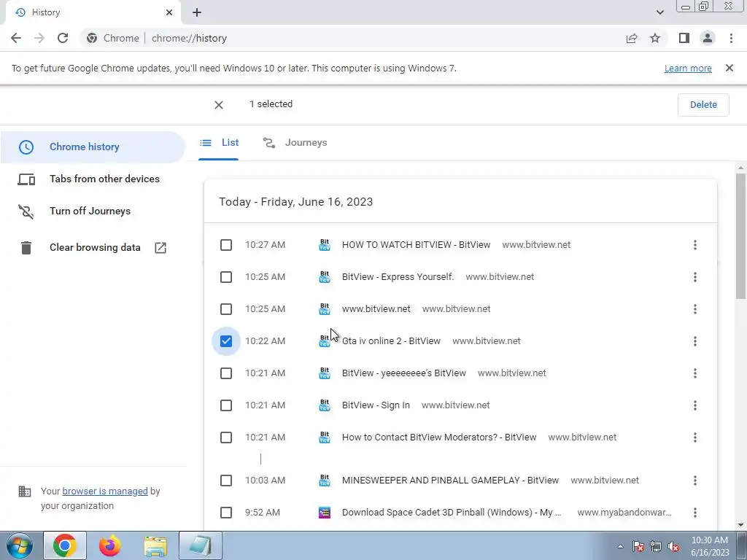Check the MINESWEEPER AND PINBALL GAMEPLAY checkbox
Screen dimensions: 747x560
click(x=226, y=481)
